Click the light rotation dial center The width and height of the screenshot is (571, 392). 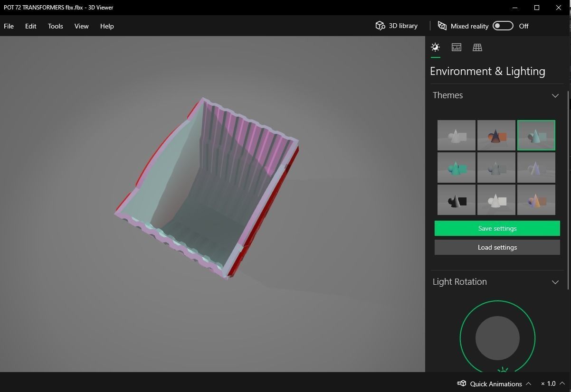click(x=497, y=338)
